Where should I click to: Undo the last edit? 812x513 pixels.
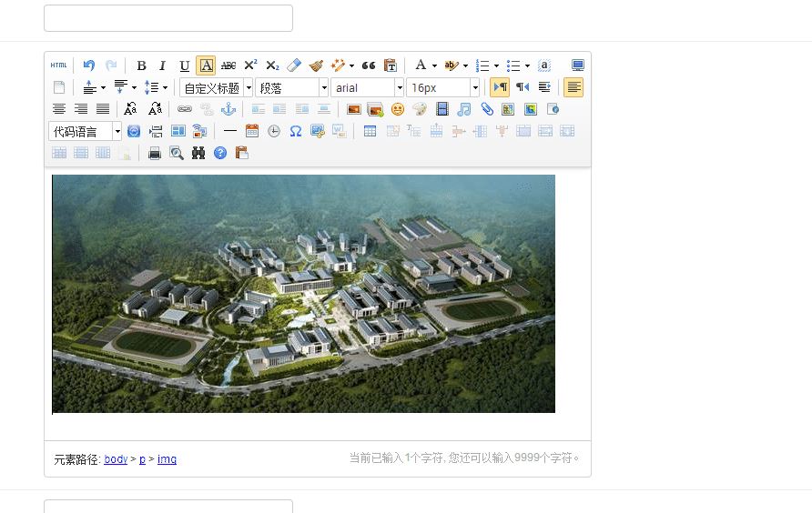coord(89,65)
